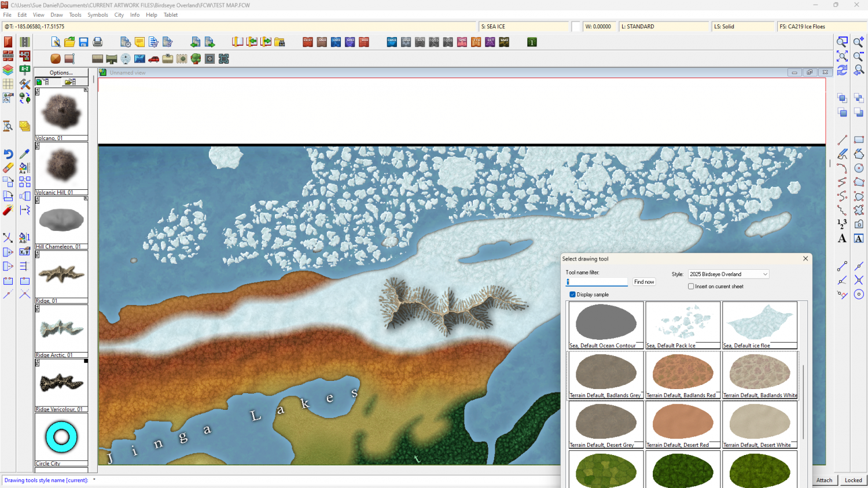
Task: Open the vegetation tree symbol catalog
Action: coord(196,58)
